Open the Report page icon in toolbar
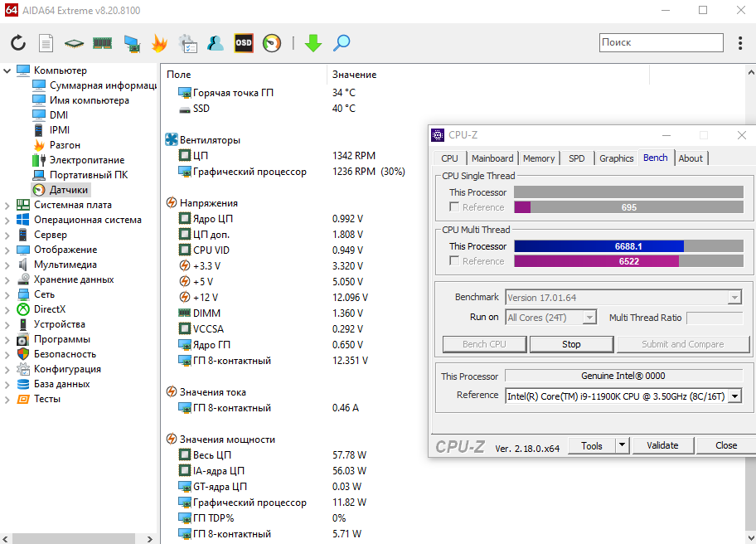Image resolution: width=756 pixels, height=544 pixels. 46,43
